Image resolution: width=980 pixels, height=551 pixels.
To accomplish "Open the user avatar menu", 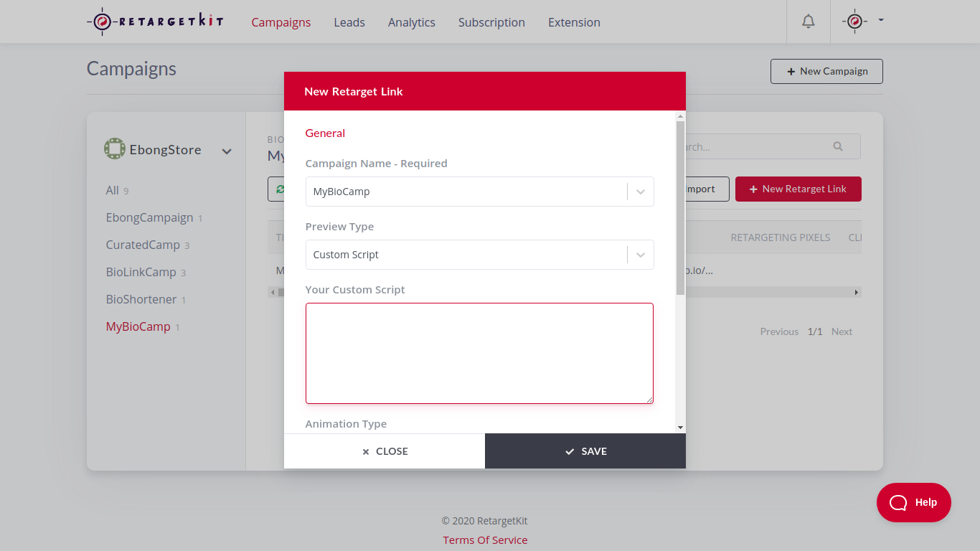I will coord(854,22).
